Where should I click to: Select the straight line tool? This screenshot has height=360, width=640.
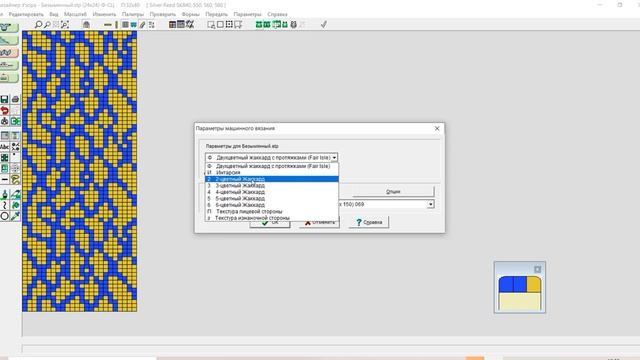pyautogui.click(x=4, y=179)
